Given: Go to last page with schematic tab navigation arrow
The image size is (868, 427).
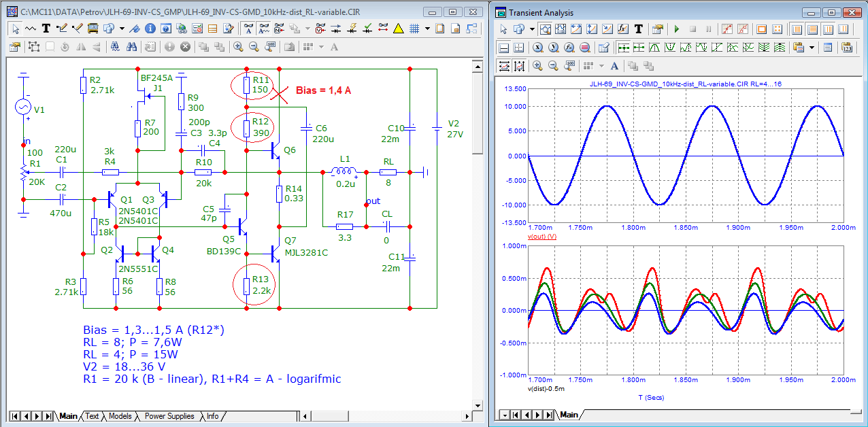Looking at the screenshot, I should [x=48, y=416].
